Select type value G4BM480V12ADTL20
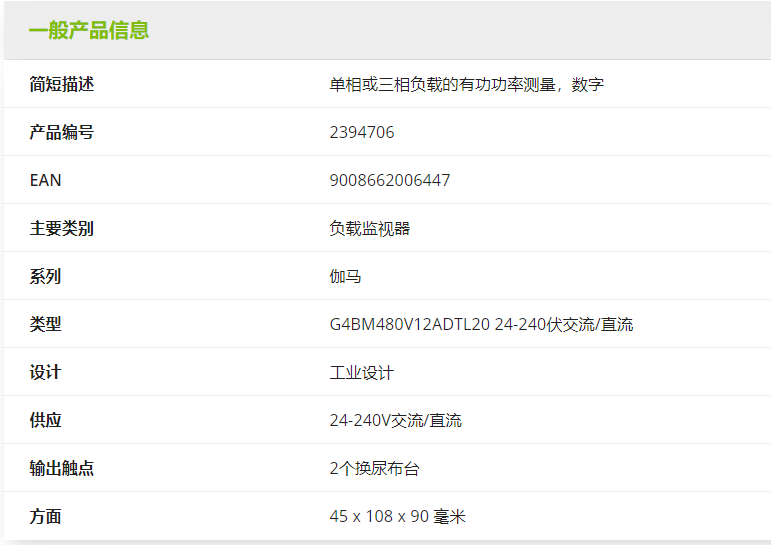Image resolution: width=771 pixels, height=545 pixels. tap(410, 324)
